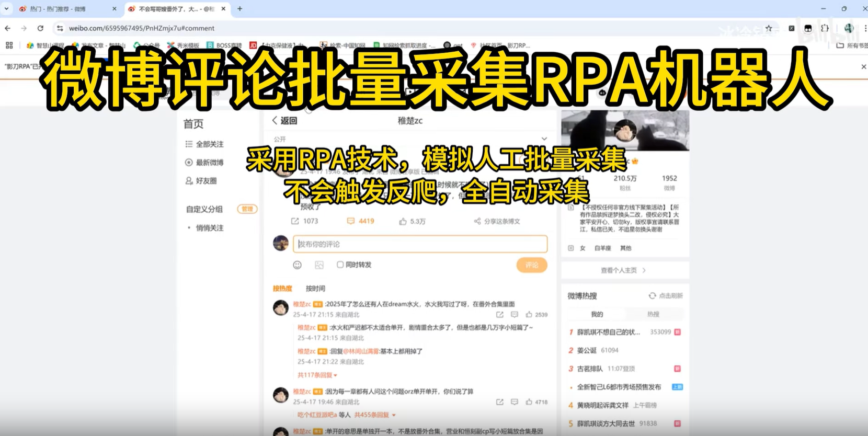This screenshot has width=868, height=436.
Task: Click the 首页 heading in the sidebar
Action: 193,124
